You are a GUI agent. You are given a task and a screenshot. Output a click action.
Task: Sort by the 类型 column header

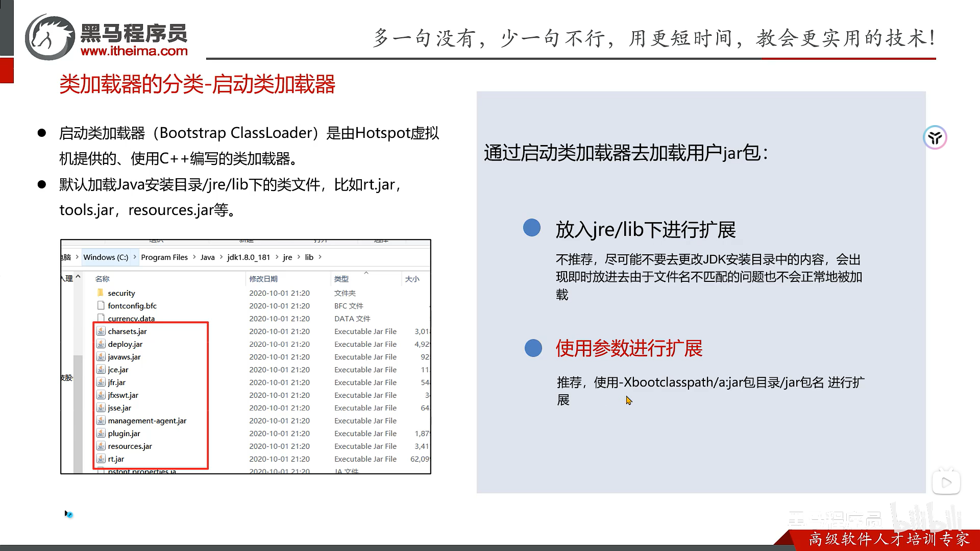[x=341, y=279]
